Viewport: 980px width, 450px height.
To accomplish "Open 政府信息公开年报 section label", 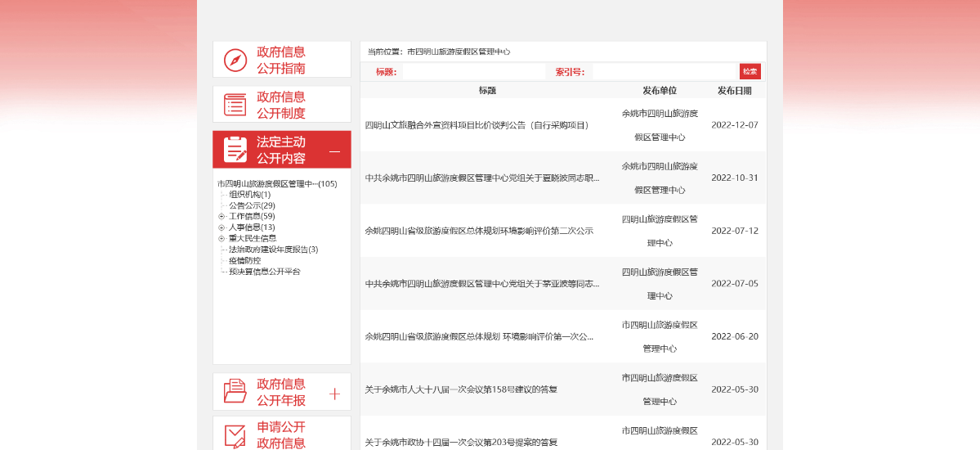I will tap(281, 392).
